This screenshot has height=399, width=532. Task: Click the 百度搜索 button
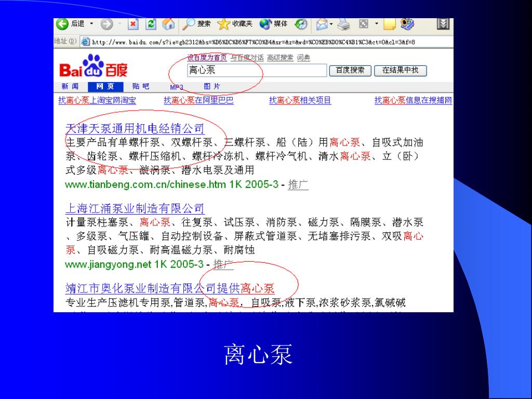click(350, 71)
